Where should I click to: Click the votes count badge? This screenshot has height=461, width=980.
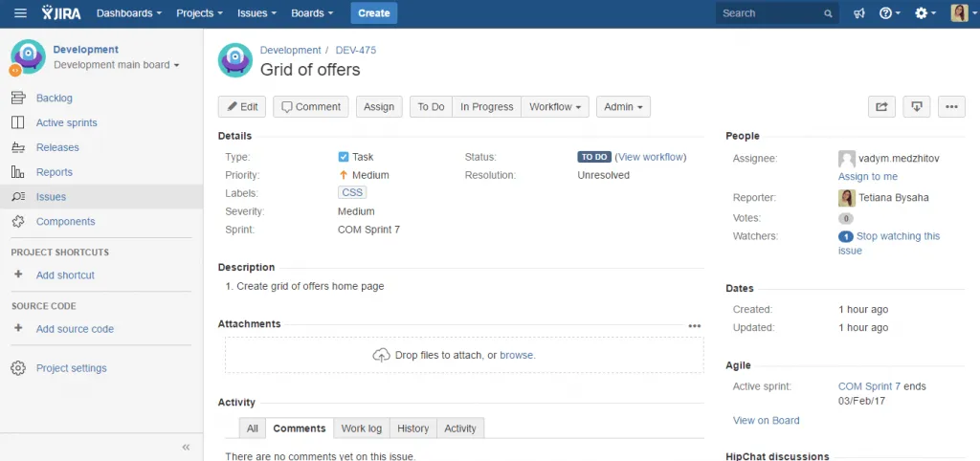846,219
